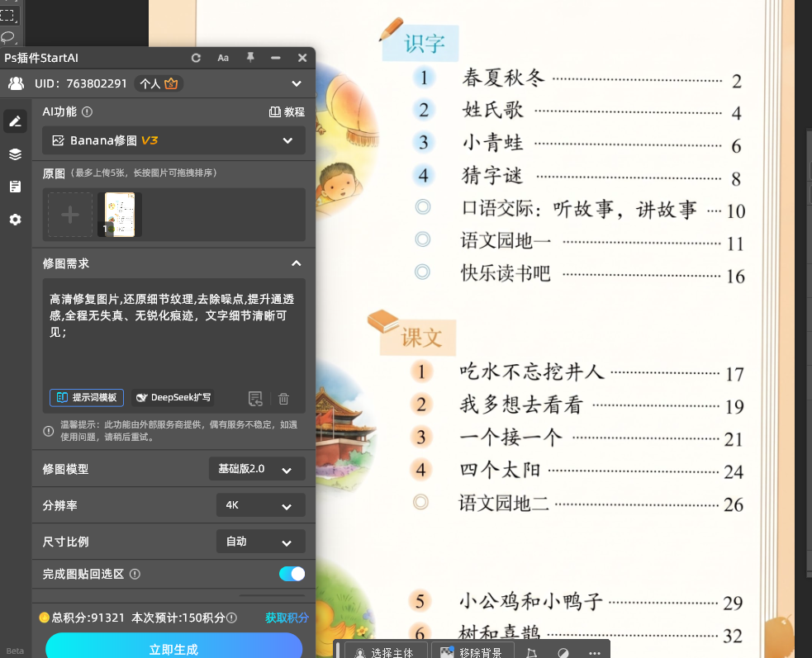
Task: Click the info icon beside AI功能
Action: (x=87, y=111)
